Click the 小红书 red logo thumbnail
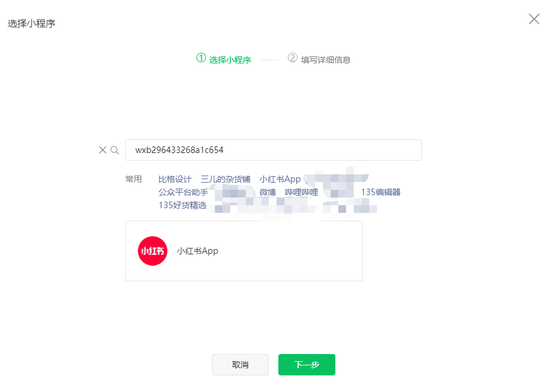This screenshot has width=552, height=392. tap(153, 251)
